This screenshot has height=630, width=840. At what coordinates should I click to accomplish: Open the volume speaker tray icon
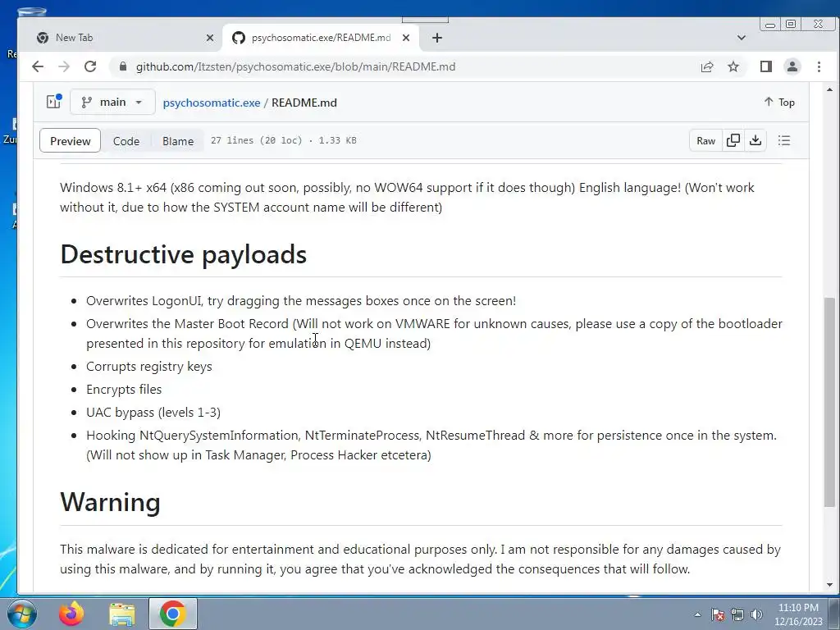coord(757,615)
